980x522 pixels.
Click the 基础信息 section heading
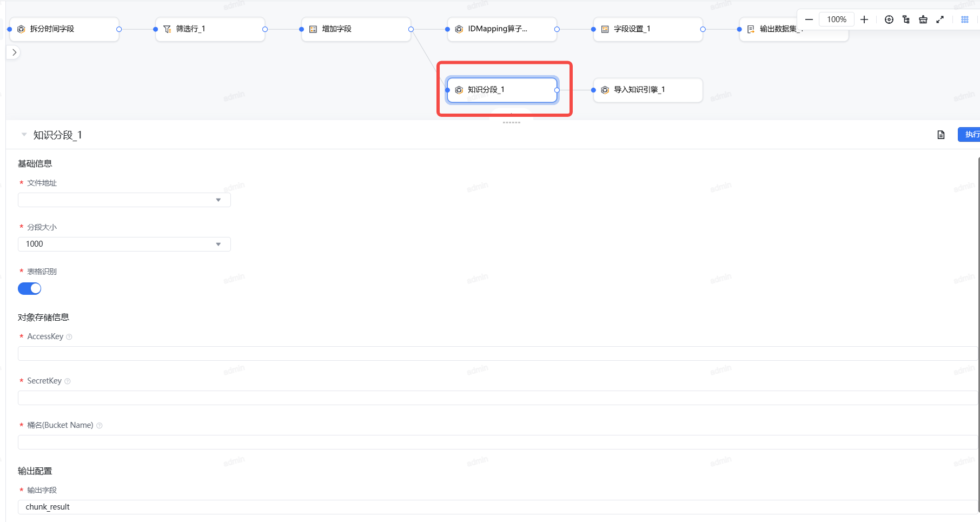pyautogui.click(x=35, y=164)
